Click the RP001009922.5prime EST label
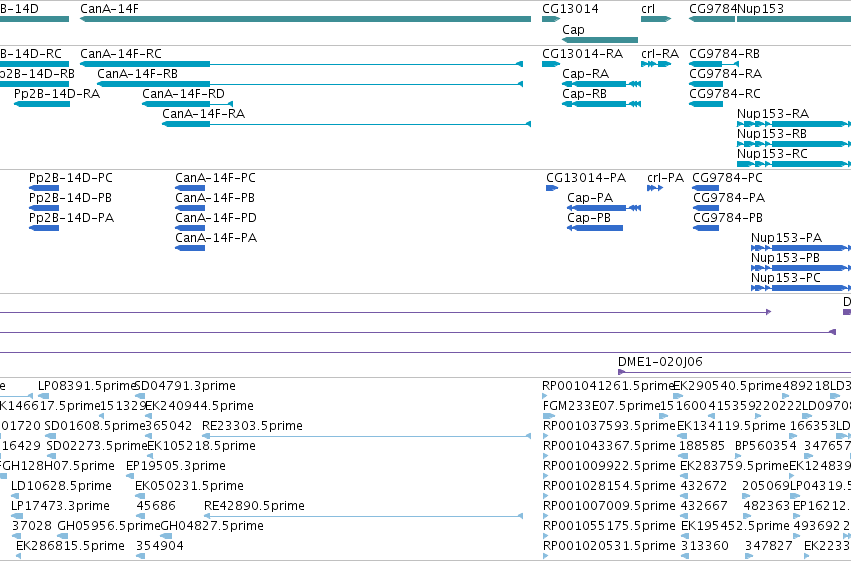This screenshot has height=561, width=851. click(609, 466)
